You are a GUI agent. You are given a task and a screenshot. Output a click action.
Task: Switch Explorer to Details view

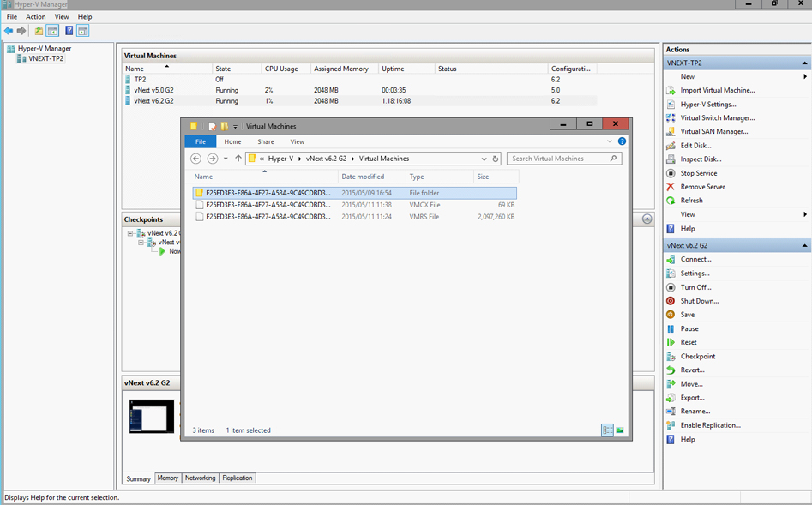point(607,430)
